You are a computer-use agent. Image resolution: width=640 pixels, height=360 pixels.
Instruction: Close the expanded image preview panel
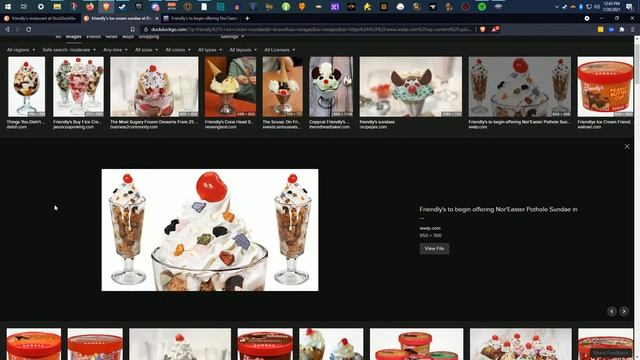627,147
